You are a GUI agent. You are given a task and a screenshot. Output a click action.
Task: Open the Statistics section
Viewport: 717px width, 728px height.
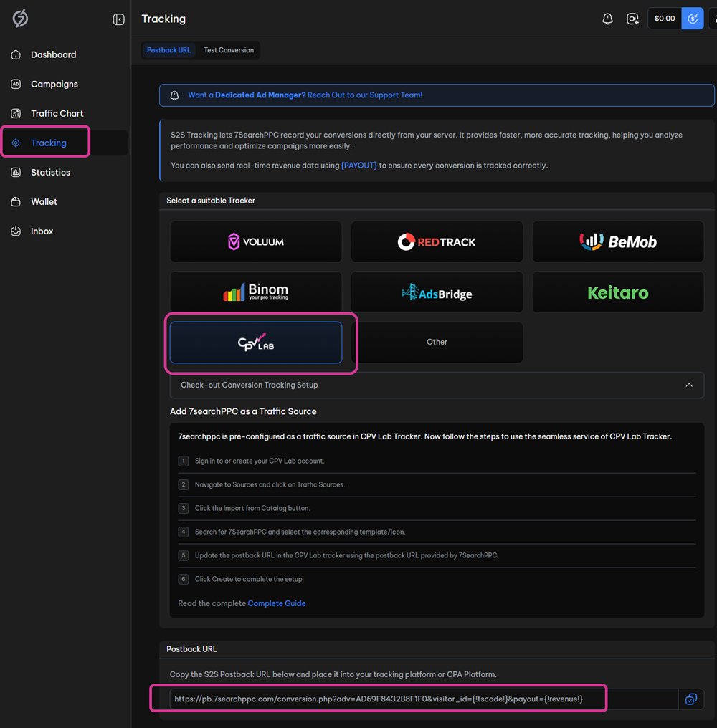51,172
